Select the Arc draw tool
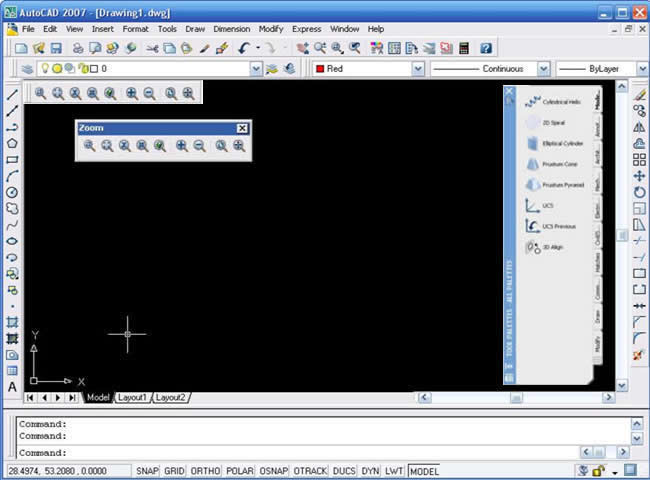The width and height of the screenshot is (650, 480). click(x=12, y=176)
